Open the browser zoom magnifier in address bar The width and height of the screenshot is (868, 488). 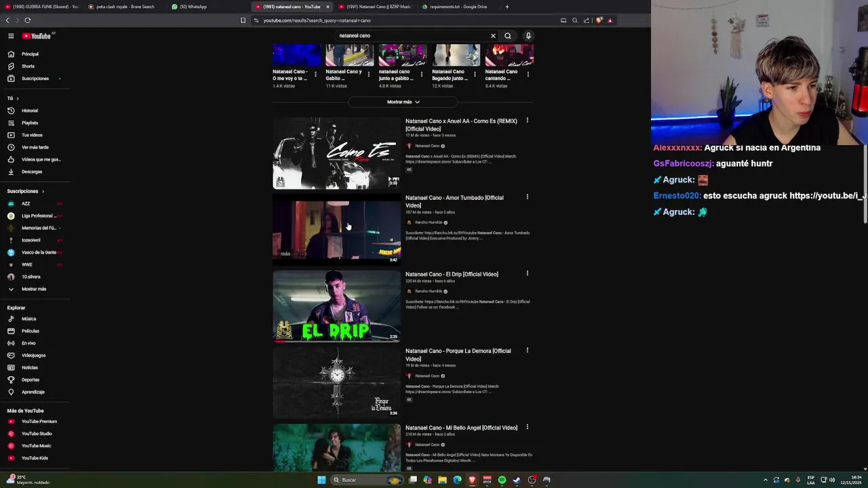[x=575, y=20]
